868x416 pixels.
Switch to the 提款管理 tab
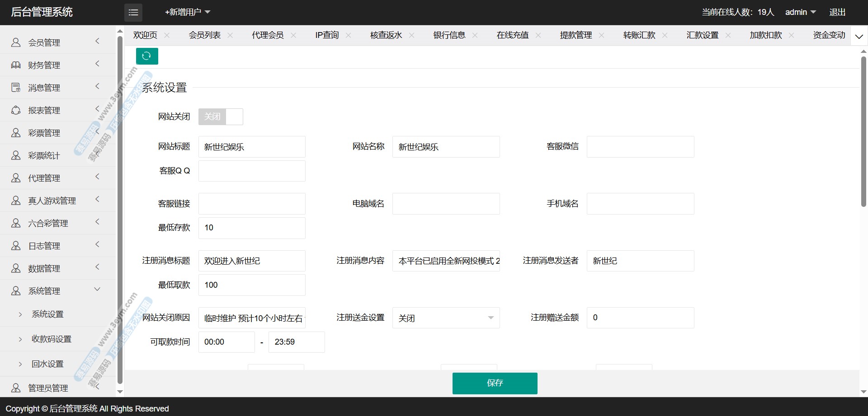[x=576, y=35]
